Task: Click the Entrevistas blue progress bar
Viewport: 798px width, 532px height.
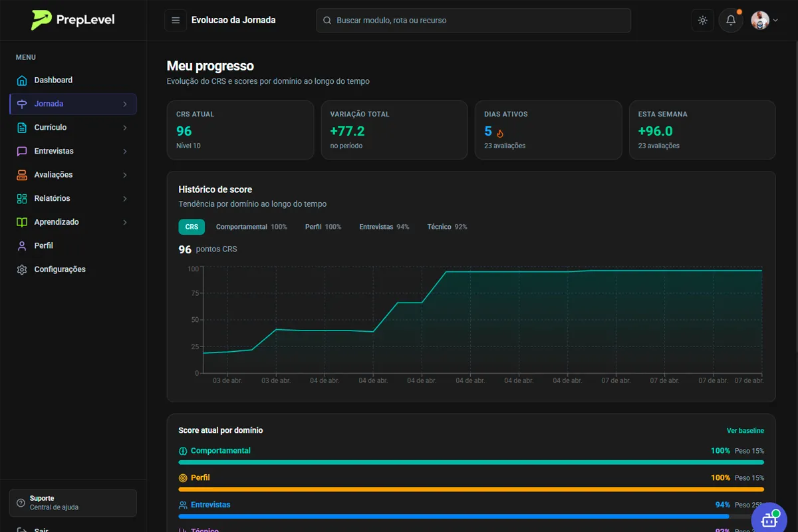Action: 454,516
